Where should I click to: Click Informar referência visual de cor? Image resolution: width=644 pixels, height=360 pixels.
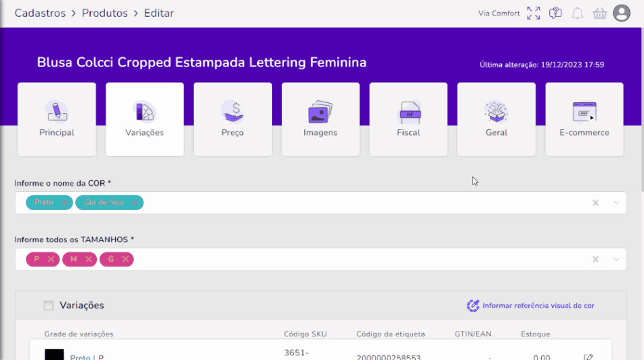538,305
